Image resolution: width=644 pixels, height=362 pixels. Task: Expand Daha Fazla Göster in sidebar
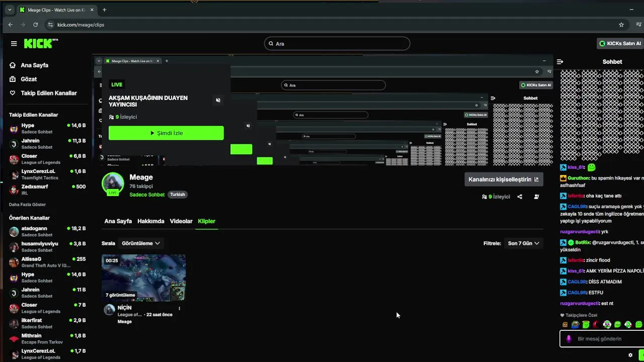pyautogui.click(x=27, y=205)
